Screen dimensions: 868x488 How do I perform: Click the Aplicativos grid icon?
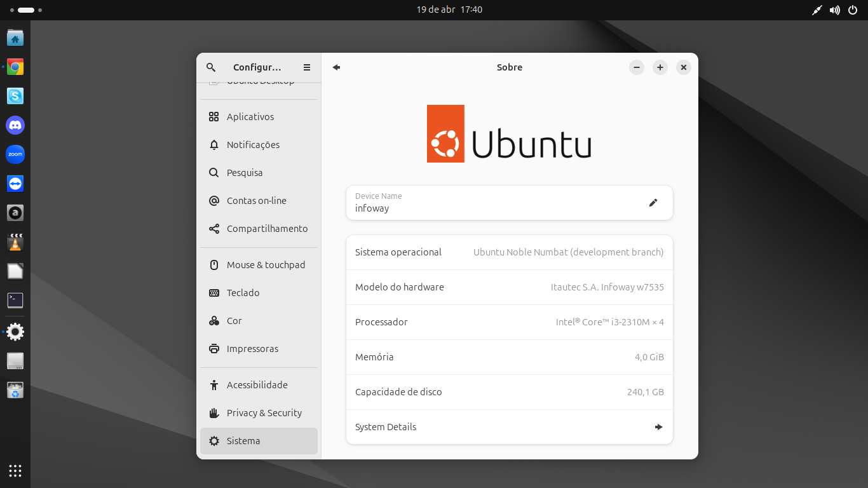pos(214,117)
